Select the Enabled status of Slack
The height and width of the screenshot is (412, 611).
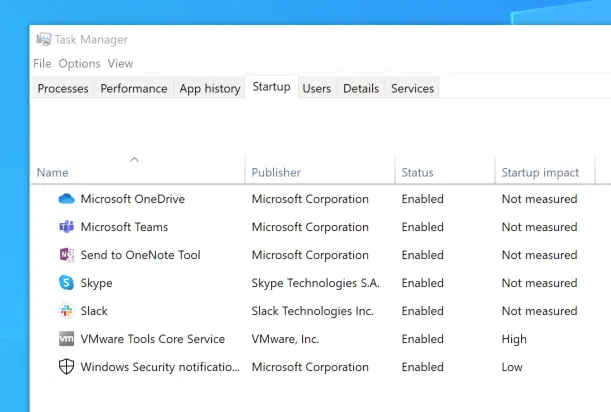[x=423, y=311]
